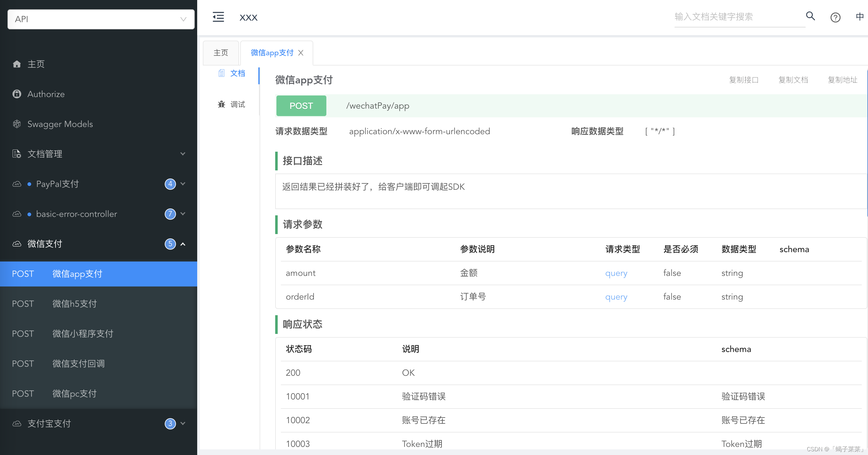Click the sidebar collapse menu icon
Image resolution: width=868 pixels, height=455 pixels.
click(218, 17)
